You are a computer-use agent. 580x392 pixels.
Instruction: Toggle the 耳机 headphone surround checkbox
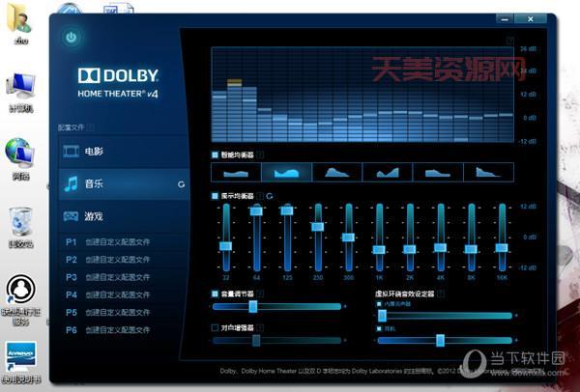[x=379, y=328]
